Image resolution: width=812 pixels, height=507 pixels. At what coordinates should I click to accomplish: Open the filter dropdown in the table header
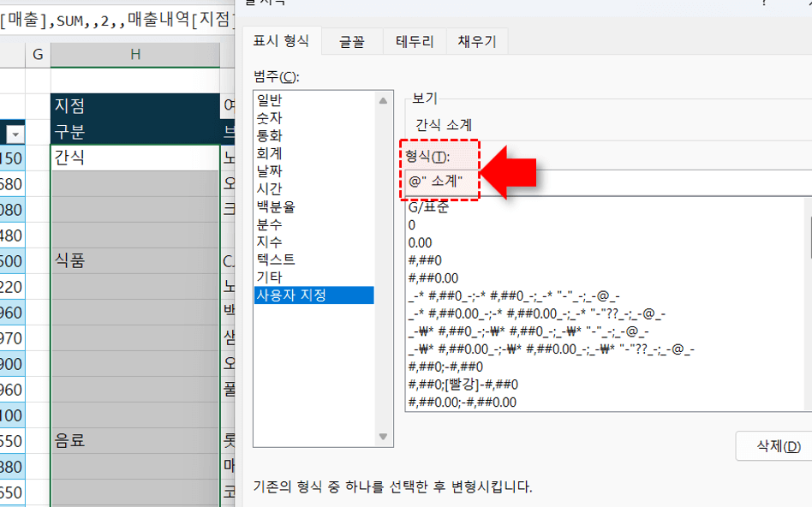click(15, 134)
